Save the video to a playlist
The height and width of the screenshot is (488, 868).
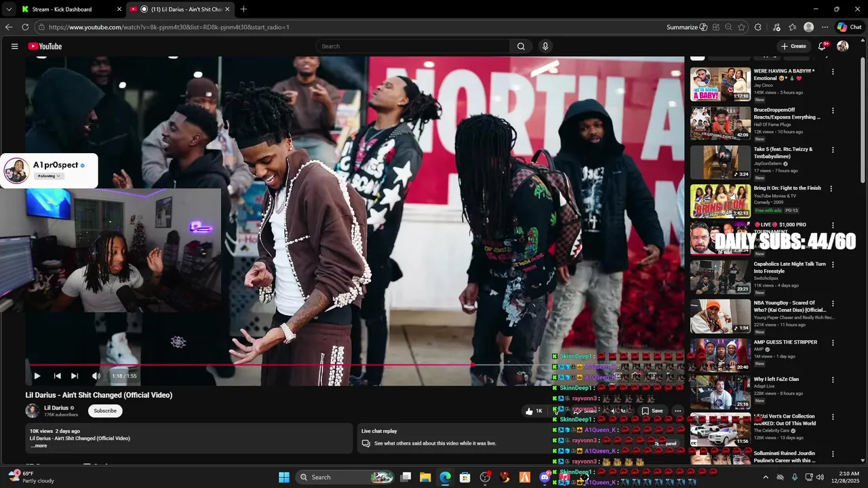pos(652,411)
